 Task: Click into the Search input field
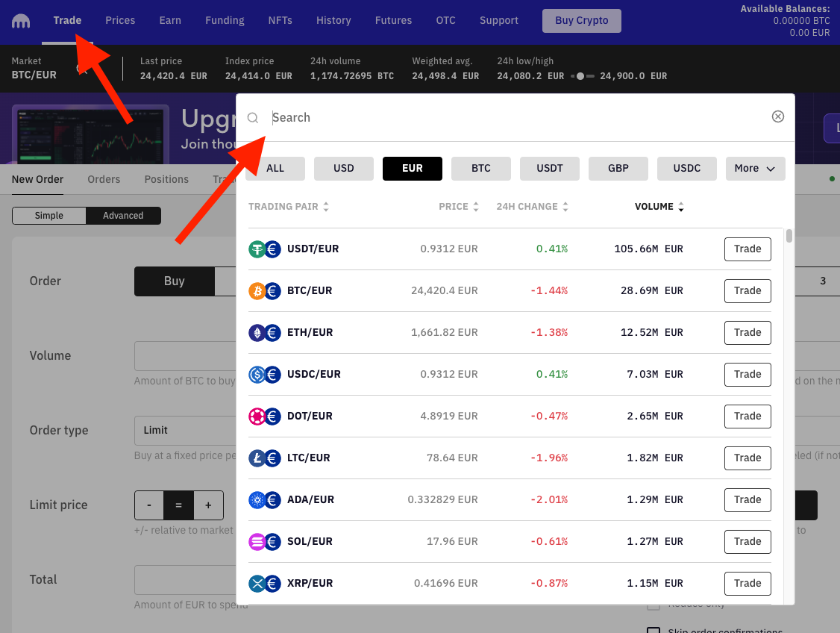point(514,118)
